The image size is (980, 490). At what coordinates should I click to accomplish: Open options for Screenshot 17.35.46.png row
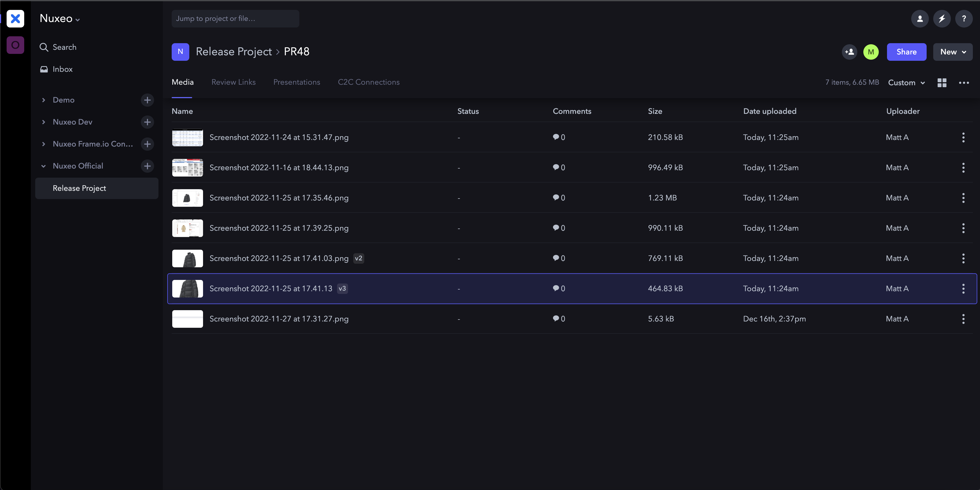963,198
